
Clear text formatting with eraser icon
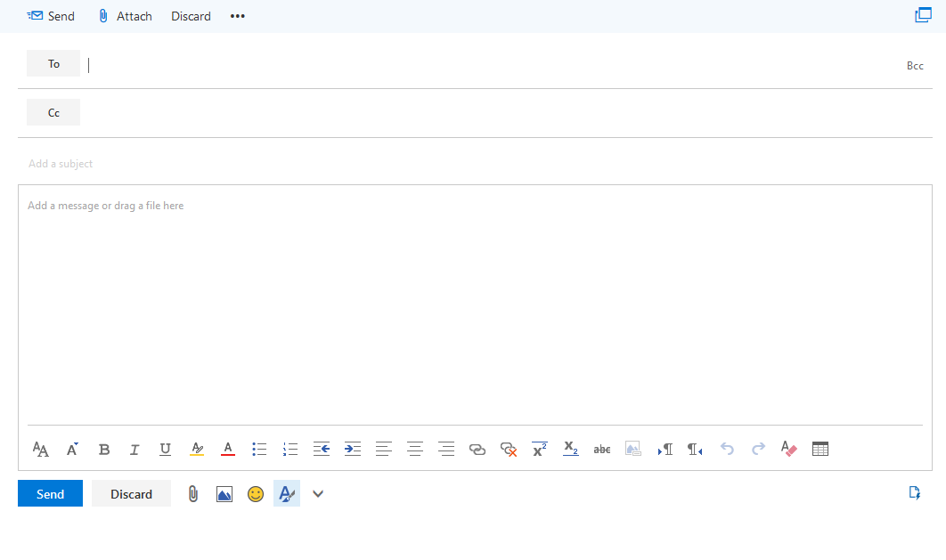coord(789,449)
